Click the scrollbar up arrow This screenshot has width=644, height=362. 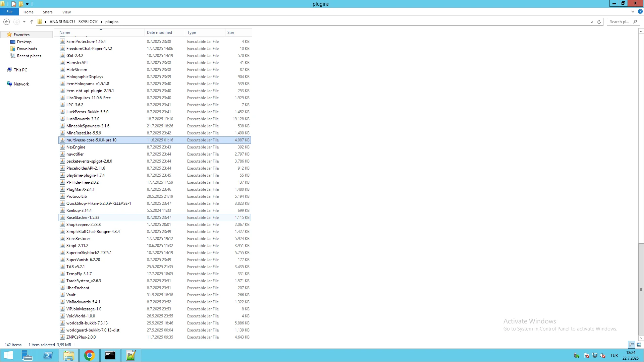[x=641, y=31]
